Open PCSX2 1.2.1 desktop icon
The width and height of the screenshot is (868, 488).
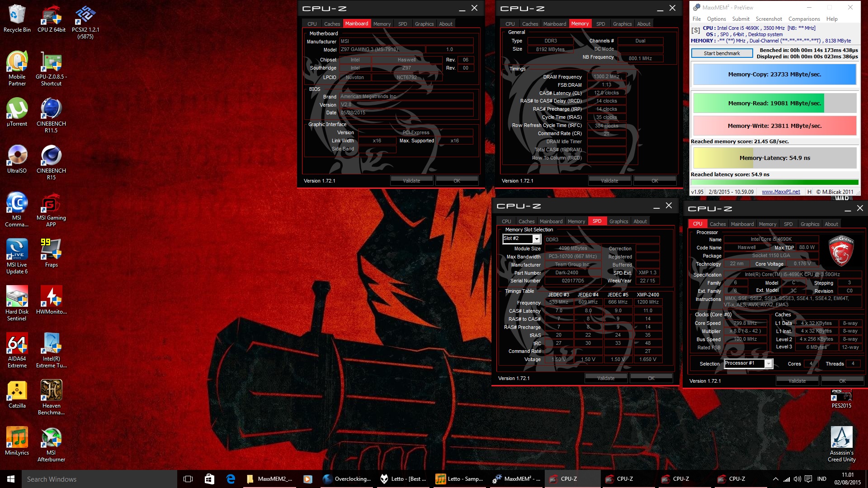(85, 21)
